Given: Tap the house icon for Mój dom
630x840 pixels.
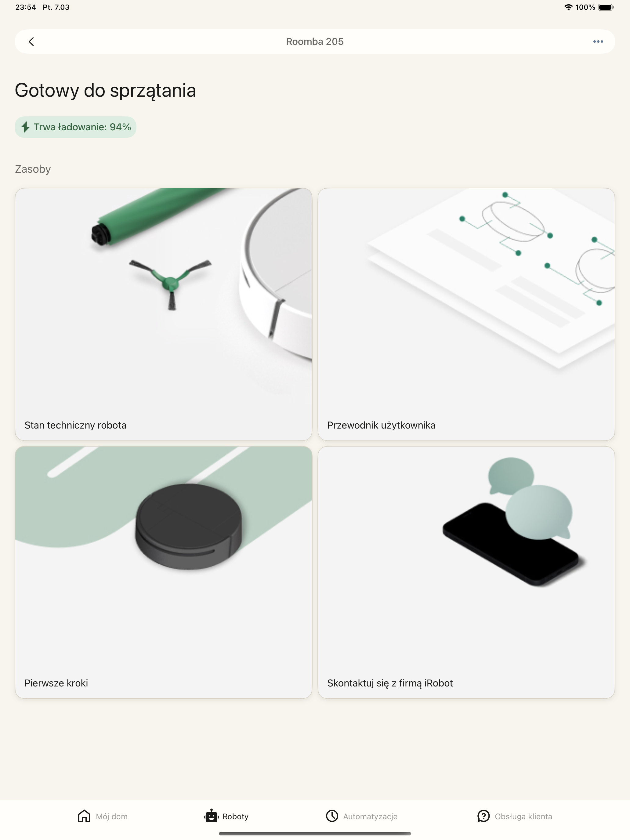Looking at the screenshot, I should click(x=84, y=816).
